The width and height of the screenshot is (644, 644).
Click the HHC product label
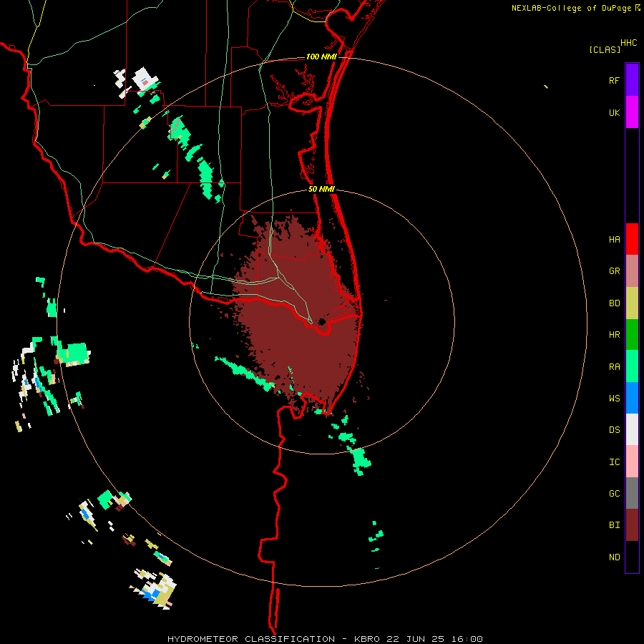tap(628, 43)
